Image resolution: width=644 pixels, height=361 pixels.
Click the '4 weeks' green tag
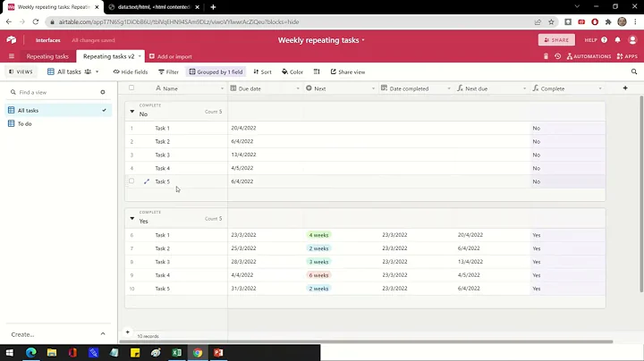tap(318, 235)
